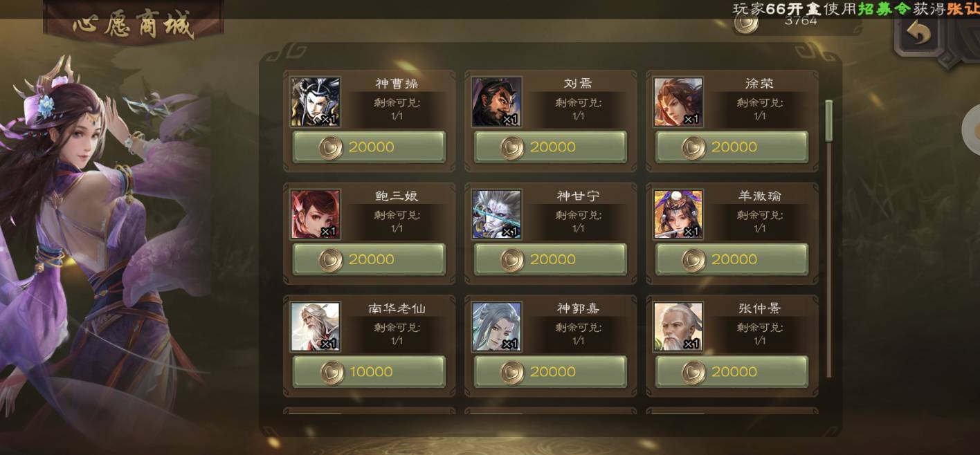
Task: Click the scrolling announcement text at top
Action: click(x=856, y=9)
